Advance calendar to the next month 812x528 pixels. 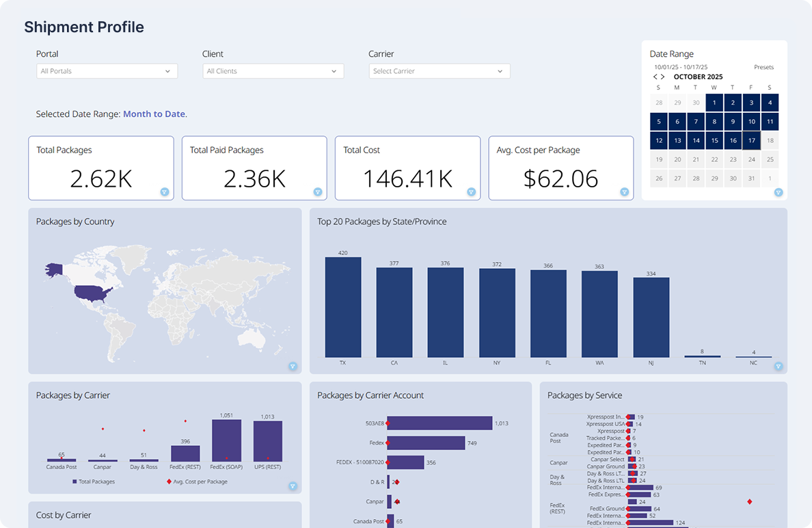[x=663, y=77]
